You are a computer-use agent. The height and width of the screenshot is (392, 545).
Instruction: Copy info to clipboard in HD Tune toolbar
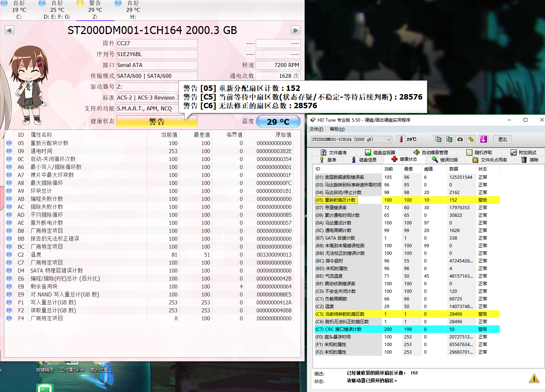[438, 139]
